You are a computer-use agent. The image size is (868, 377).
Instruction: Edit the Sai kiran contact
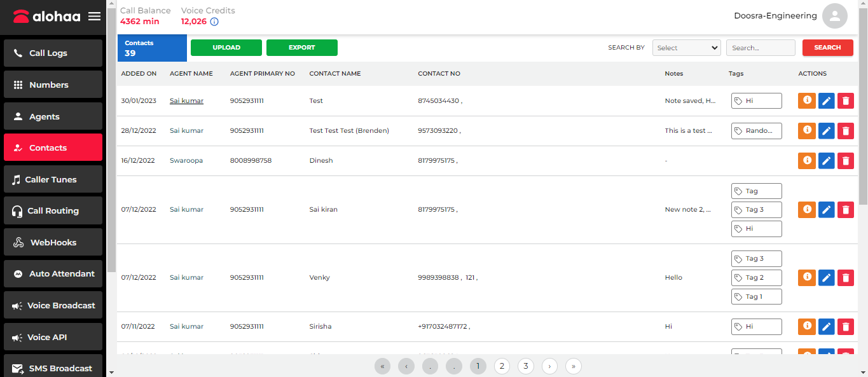826,209
